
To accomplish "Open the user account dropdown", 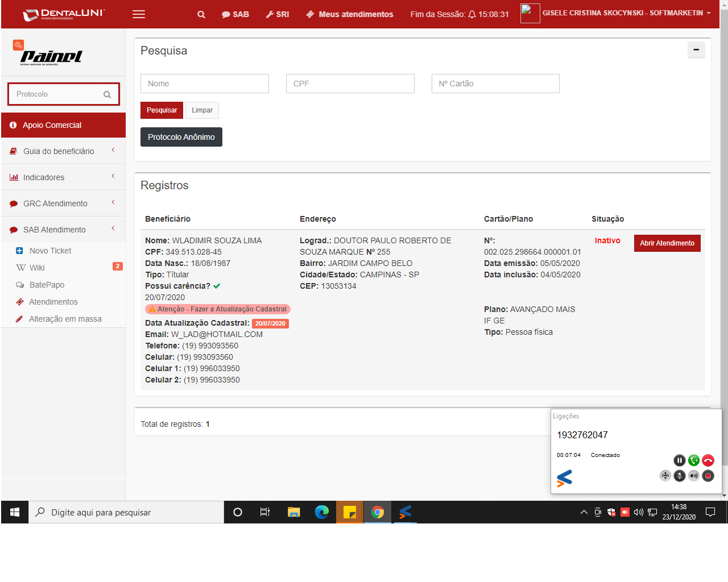I will [x=626, y=13].
